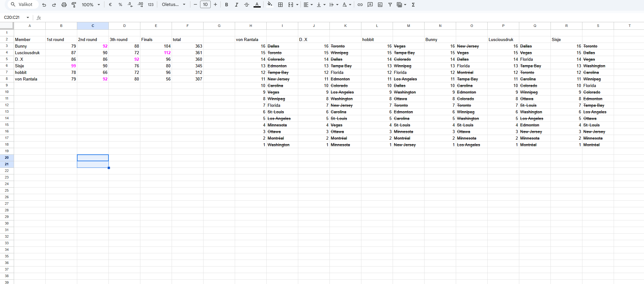Open the table views dropdown
Viewport: 644px width, 284px height.
click(401, 5)
